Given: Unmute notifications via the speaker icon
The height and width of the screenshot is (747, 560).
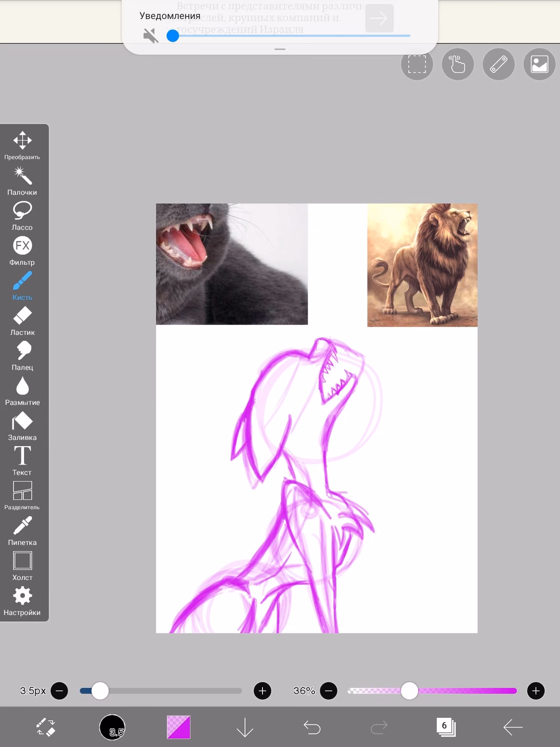Looking at the screenshot, I should 150,36.
